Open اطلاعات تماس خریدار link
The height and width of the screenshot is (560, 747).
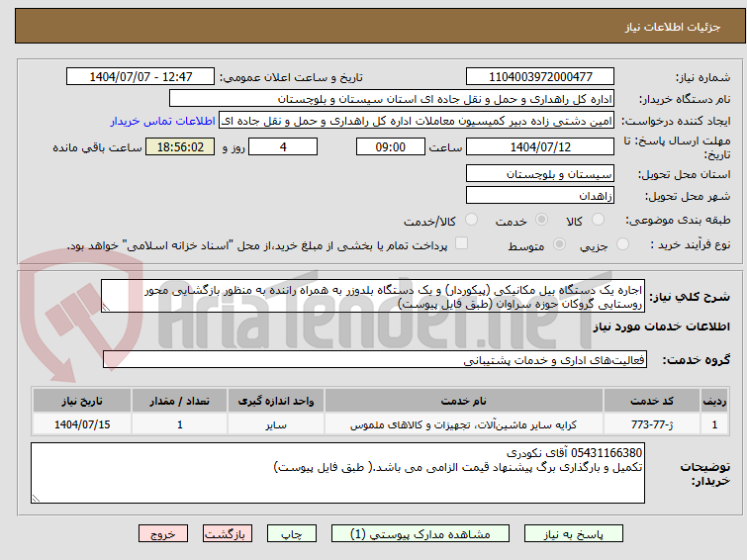[x=163, y=121]
